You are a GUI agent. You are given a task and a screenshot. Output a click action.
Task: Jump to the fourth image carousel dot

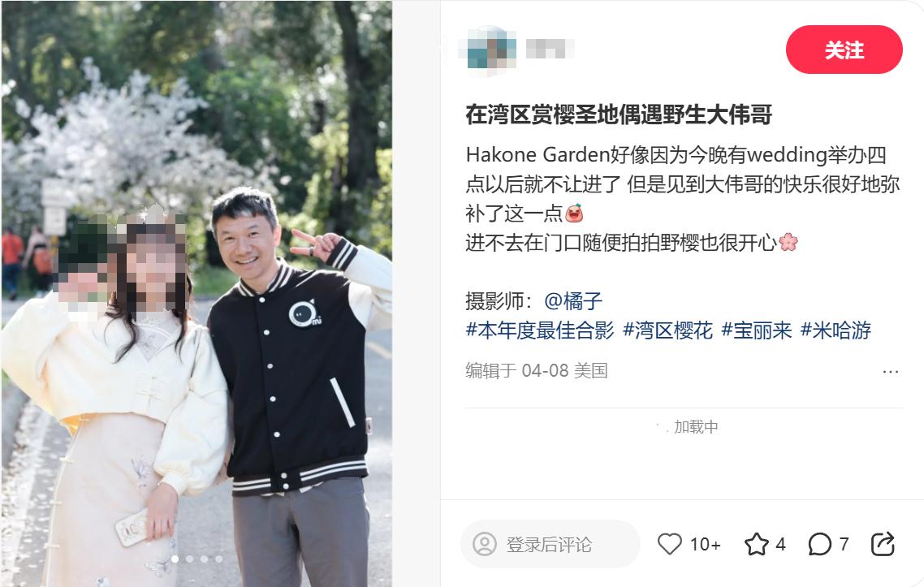tap(218, 559)
